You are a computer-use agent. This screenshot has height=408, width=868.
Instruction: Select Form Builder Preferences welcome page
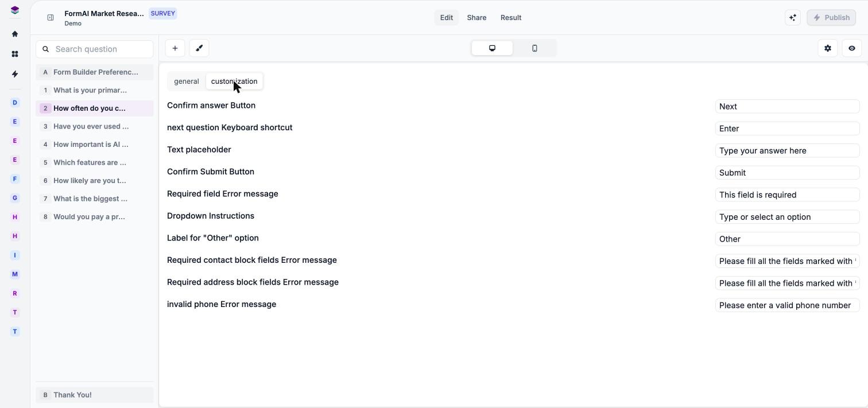[95, 72]
